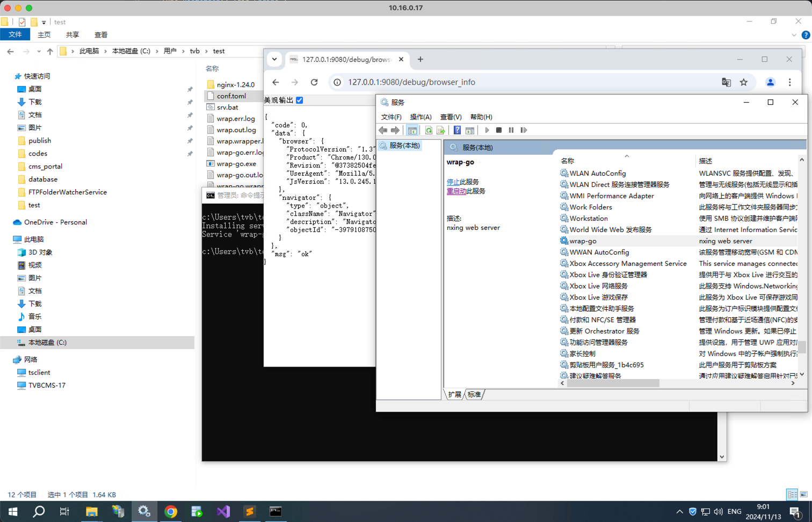The image size is (812, 522).
Task: Select the nginx-1.24.0 folder
Action: pyautogui.click(x=231, y=84)
